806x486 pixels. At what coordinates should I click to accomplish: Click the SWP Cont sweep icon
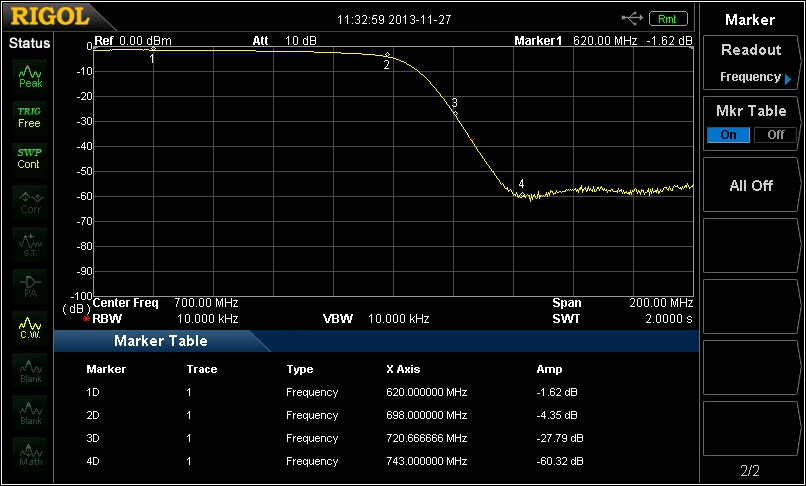[x=30, y=158]
